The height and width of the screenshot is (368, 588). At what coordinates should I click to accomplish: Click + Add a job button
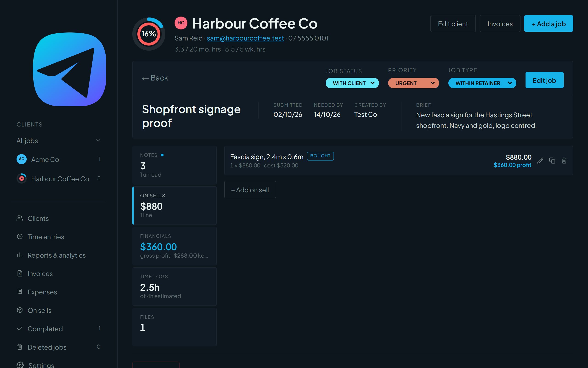click(548, 24)
